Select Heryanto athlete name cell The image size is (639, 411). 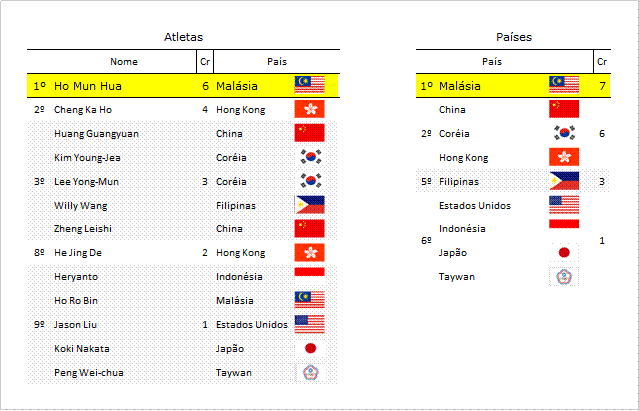76,277
